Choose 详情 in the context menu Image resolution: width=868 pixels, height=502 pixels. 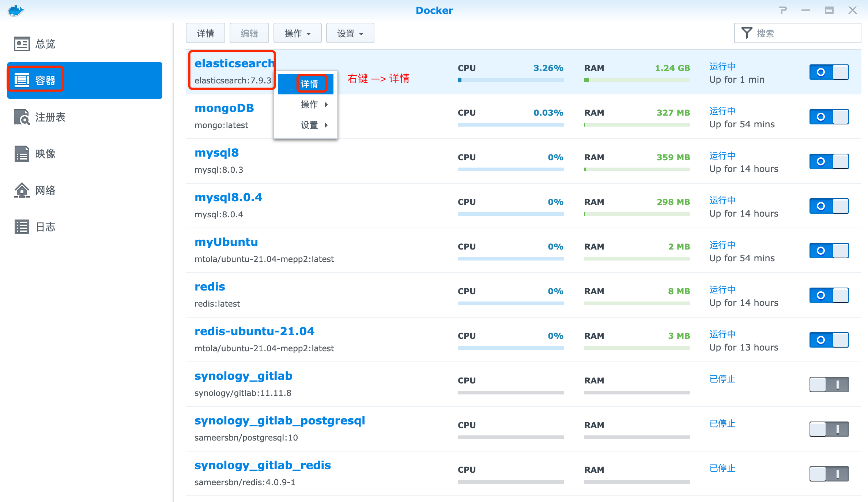coord(309,84)
